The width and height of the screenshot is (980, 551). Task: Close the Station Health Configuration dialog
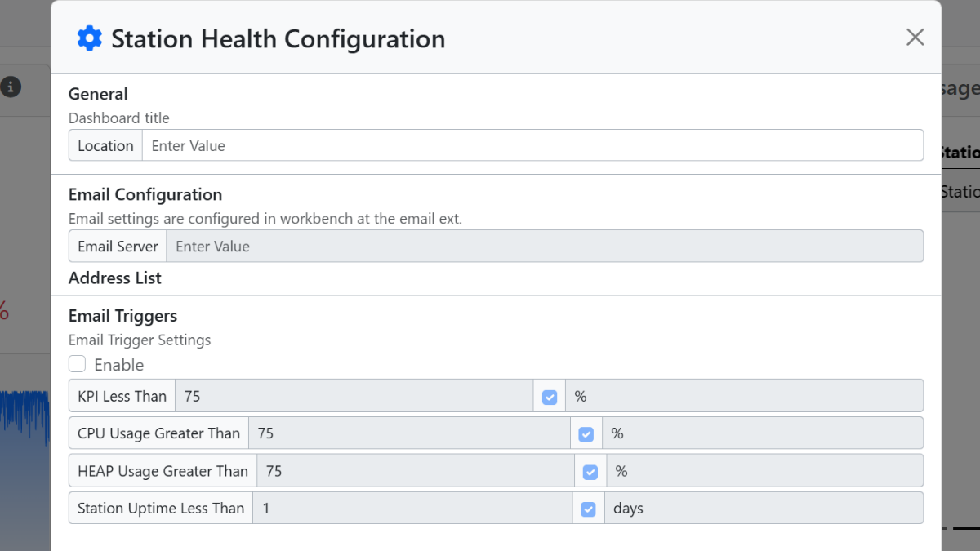click(915, 37)
